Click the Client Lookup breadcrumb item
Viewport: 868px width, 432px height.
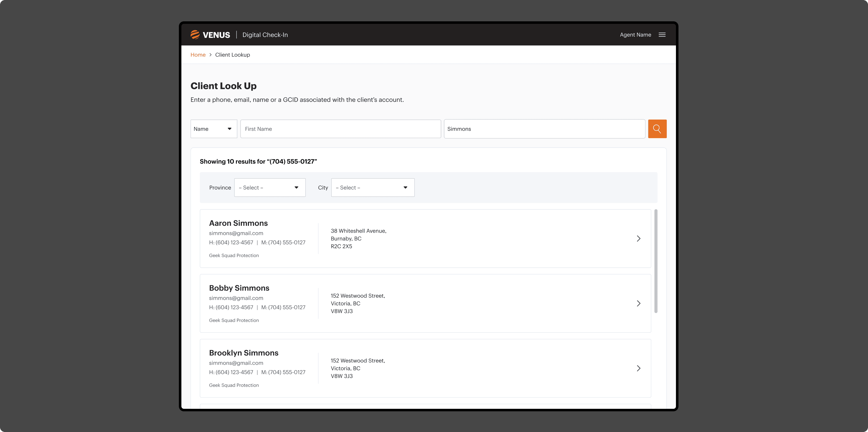point(232,55)
